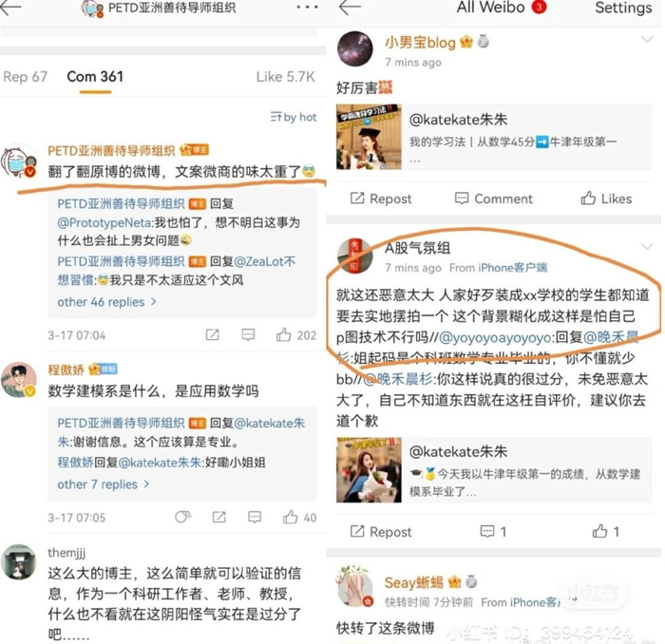Open dropdown chevron on 小男宝blog's post
This screenshot has width=665, height=644.
pyautogui.click(x=647, y=40)
